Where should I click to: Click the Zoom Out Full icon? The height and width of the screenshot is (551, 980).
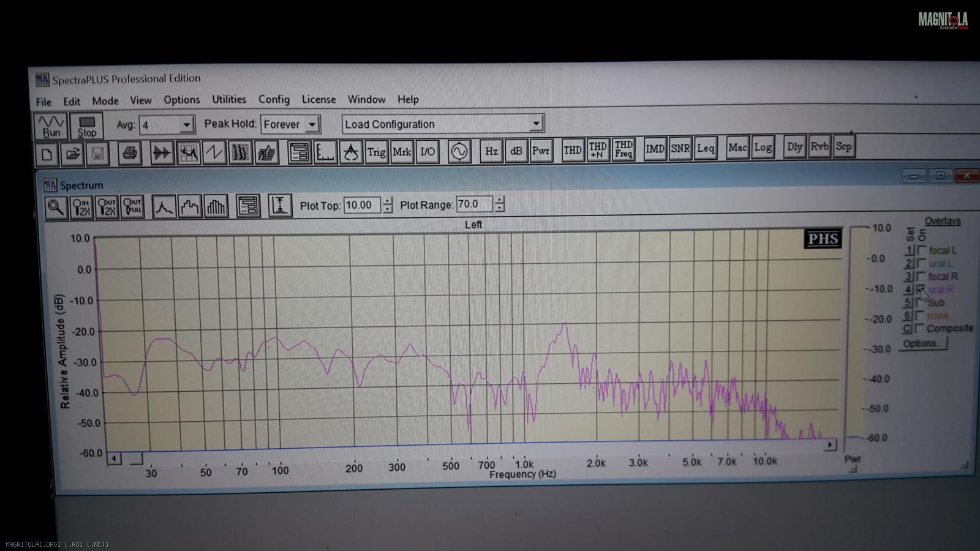(132, 207)
